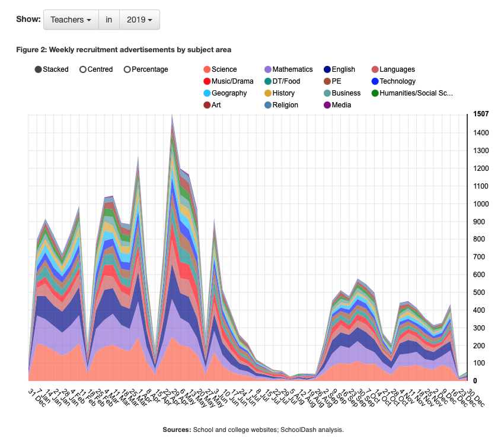Toggle the Science legend swatch

207,69
